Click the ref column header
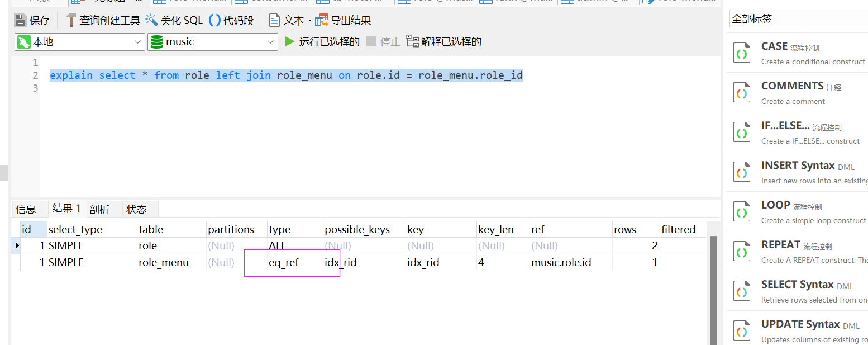The image size is (868, 345). 571,229
